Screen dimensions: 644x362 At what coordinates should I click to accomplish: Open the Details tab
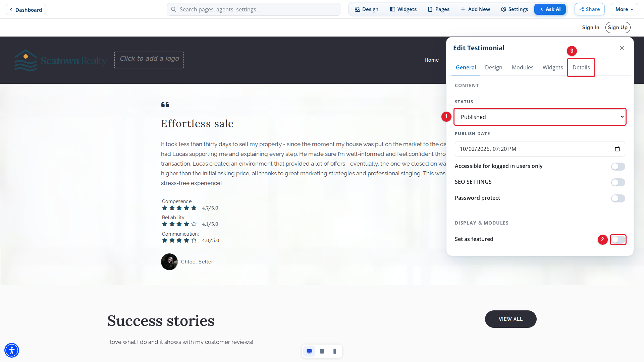click(x=581, y=67)
